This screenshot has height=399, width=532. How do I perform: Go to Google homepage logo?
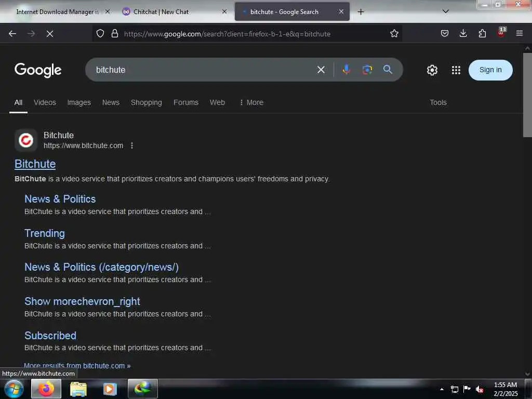(38, 70)
